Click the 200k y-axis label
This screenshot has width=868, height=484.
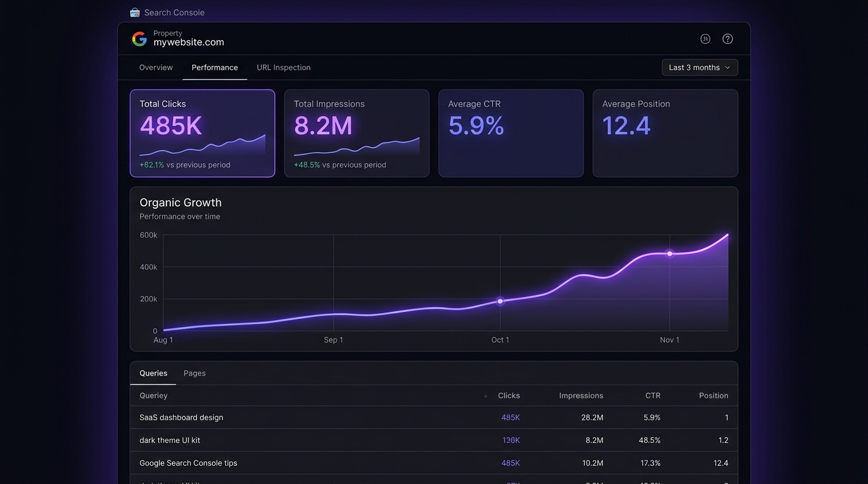point(148,299)
